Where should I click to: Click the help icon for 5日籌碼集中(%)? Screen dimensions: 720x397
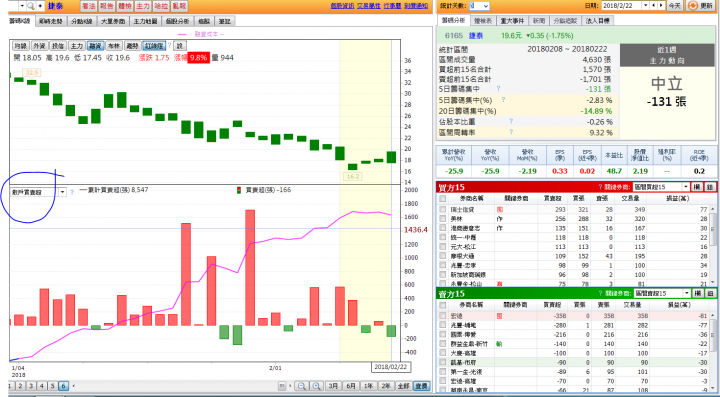(x=503, y=100)
